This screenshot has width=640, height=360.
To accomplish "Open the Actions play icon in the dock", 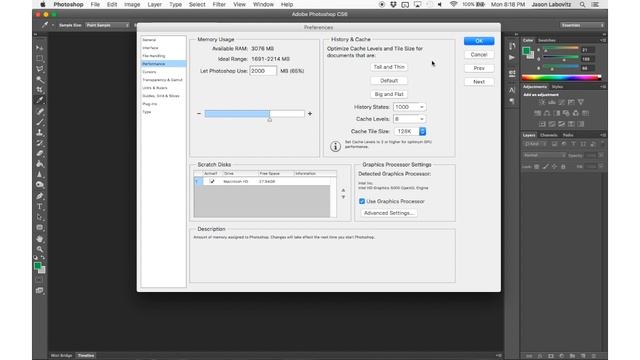I will point(512,58).
